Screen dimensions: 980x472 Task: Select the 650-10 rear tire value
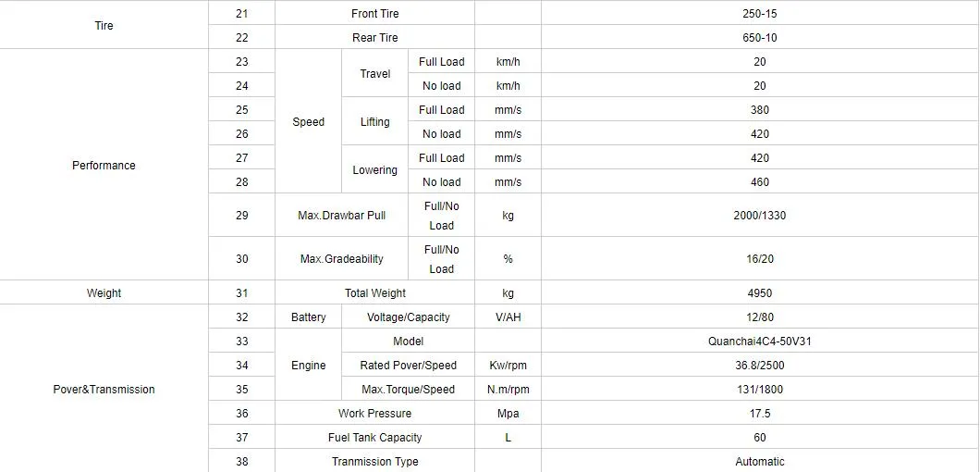(x=759, y=38)
